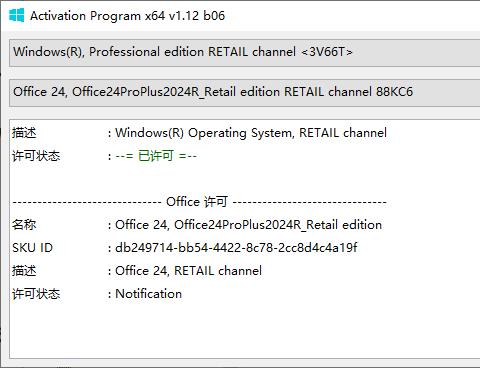This screenshot has height=368, width=480.
Task: Click the Activation Program x64 title text
Action: (127, 16)
